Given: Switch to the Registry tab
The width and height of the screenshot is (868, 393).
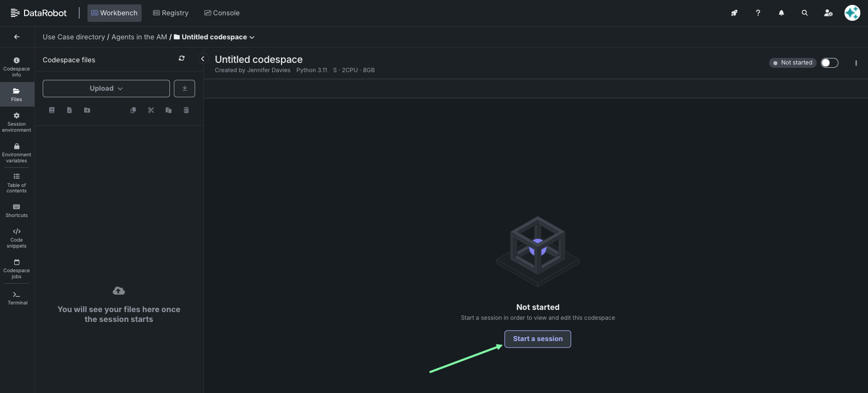Looking at the screenshot, I should (171, 13).
